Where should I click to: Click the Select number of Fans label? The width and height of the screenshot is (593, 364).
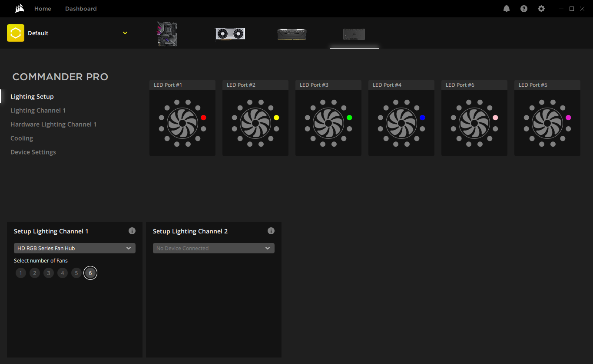point(41,261)
